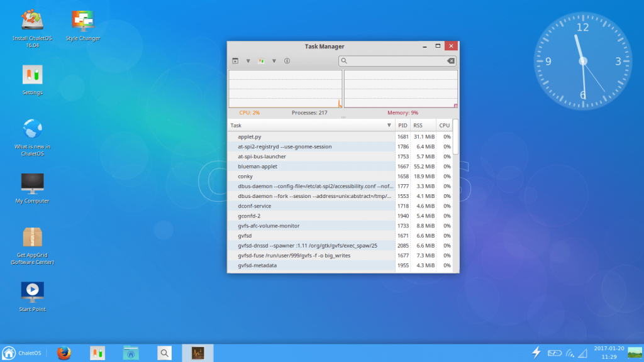Click the taskbar search magnifier icon
Viewport: 644px width, 362px height.
click(164, 353)
